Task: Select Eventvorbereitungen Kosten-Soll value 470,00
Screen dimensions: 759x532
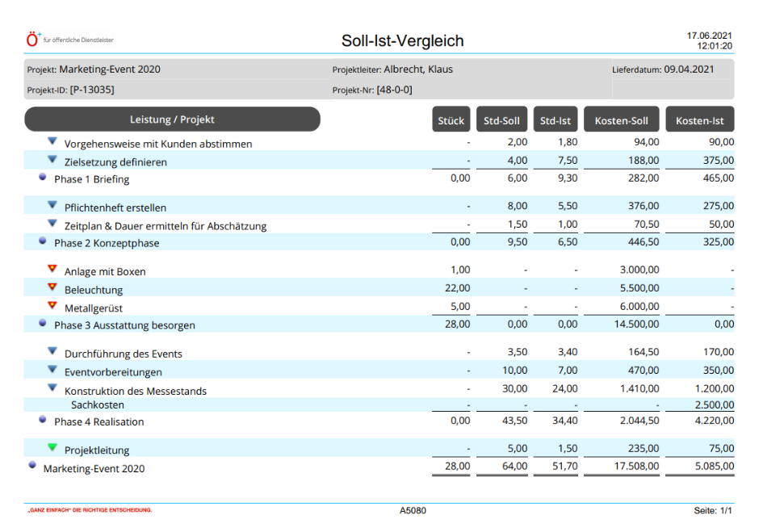Action: click(644, 371)
